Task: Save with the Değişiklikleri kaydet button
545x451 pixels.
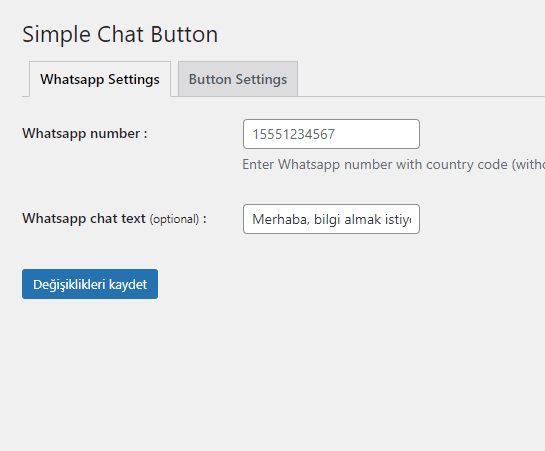Action: [x=90, y=284]
